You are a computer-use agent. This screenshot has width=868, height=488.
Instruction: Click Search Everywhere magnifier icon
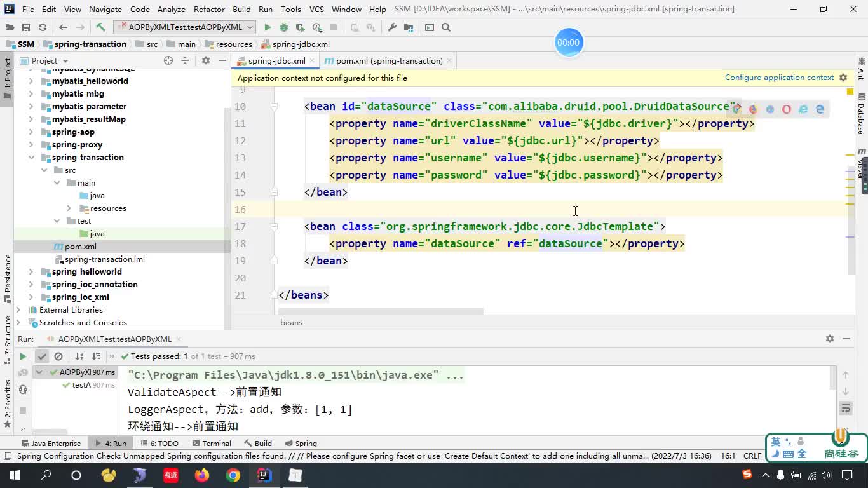446,27
